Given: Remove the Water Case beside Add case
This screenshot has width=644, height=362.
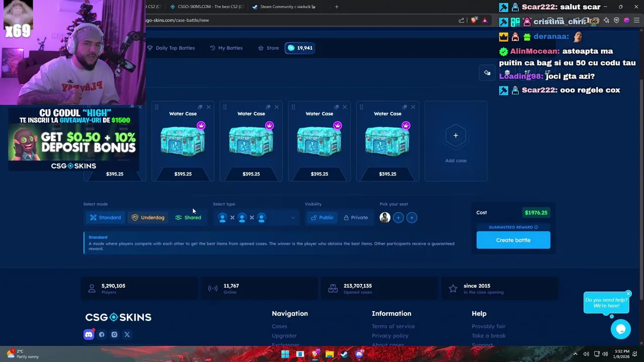Looking at the screenshot, I should click(413, 107).
